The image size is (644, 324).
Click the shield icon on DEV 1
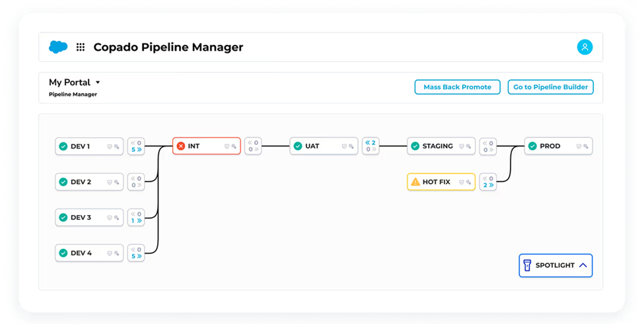[x=109, y=146]
